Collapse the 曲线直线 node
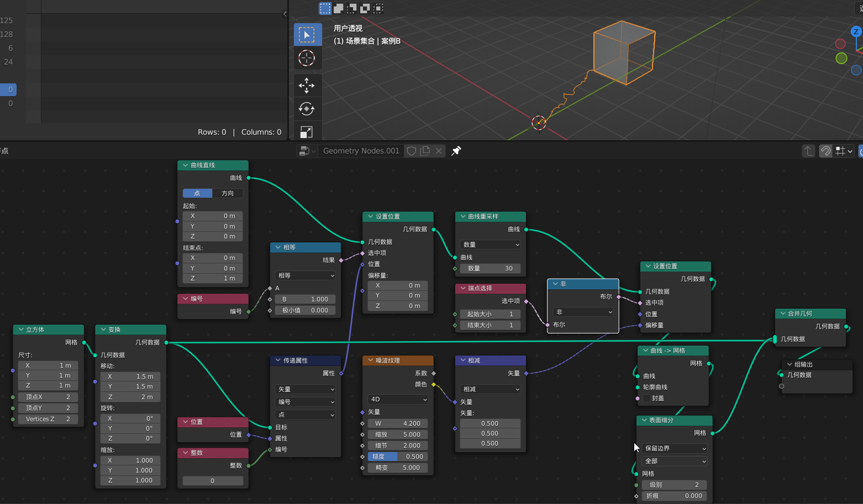This screenshot has height=504, width=863. [185, 165]
